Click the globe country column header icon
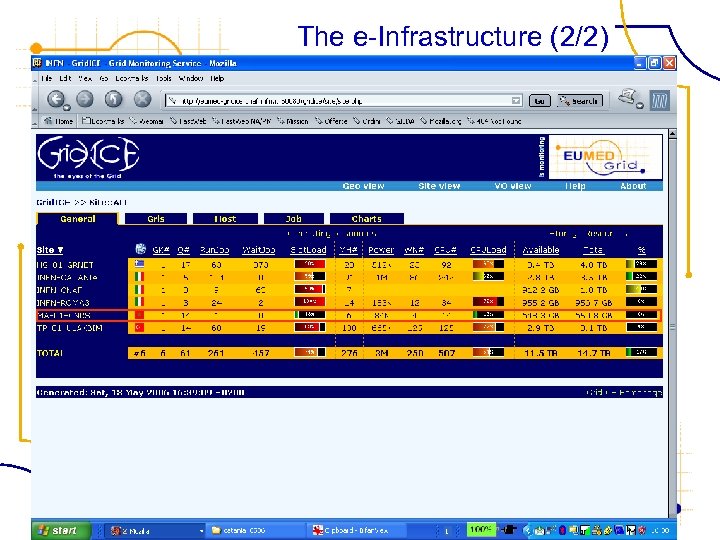 pos(141,249)
